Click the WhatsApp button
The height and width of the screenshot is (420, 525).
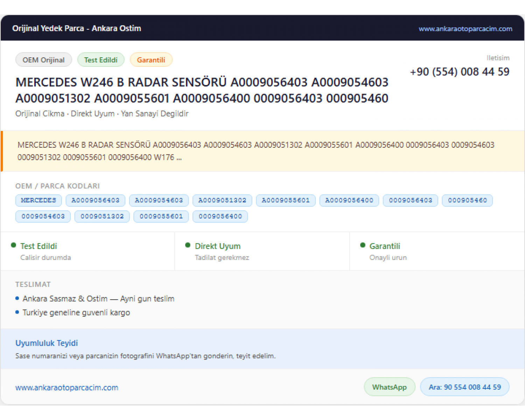[x=390, y=387]
